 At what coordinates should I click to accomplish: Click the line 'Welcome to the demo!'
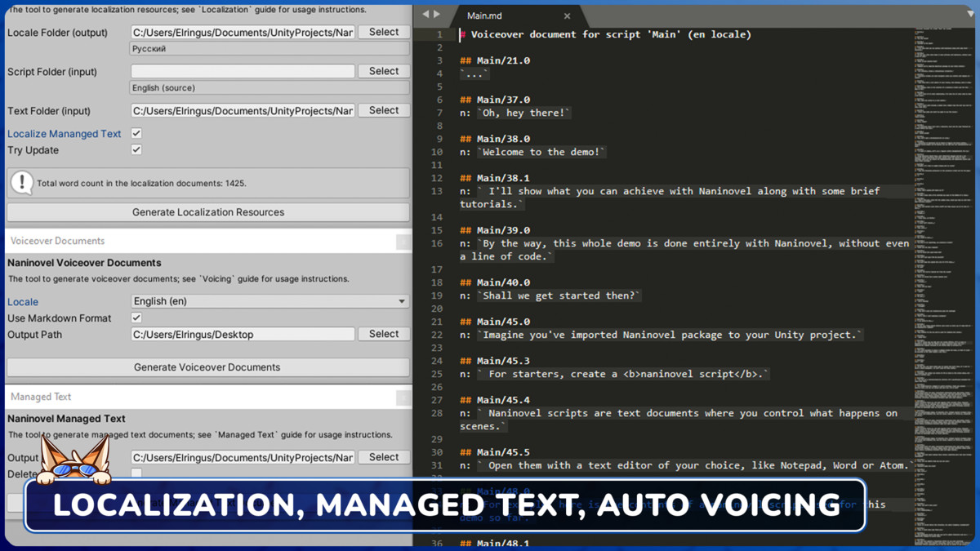point(533,152)
